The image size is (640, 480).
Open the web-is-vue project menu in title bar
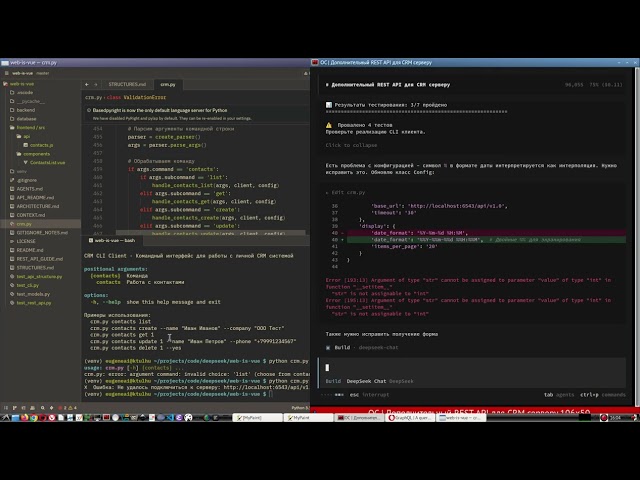click(x=22, y=73)
